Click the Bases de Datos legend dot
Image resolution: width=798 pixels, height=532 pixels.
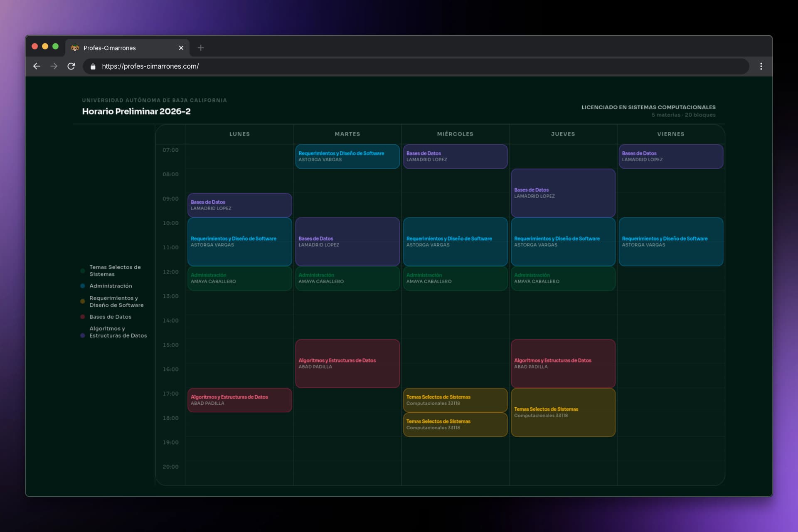[x=83, y=317]
